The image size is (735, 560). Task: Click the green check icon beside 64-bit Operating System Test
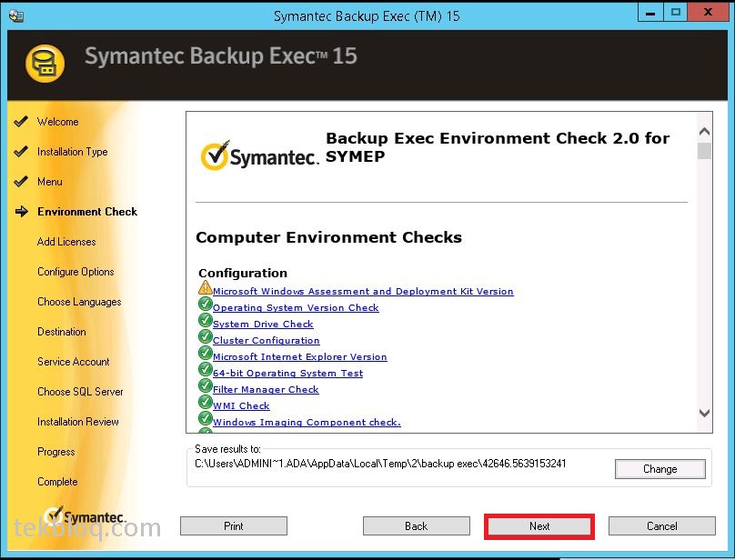coord(206,369)
